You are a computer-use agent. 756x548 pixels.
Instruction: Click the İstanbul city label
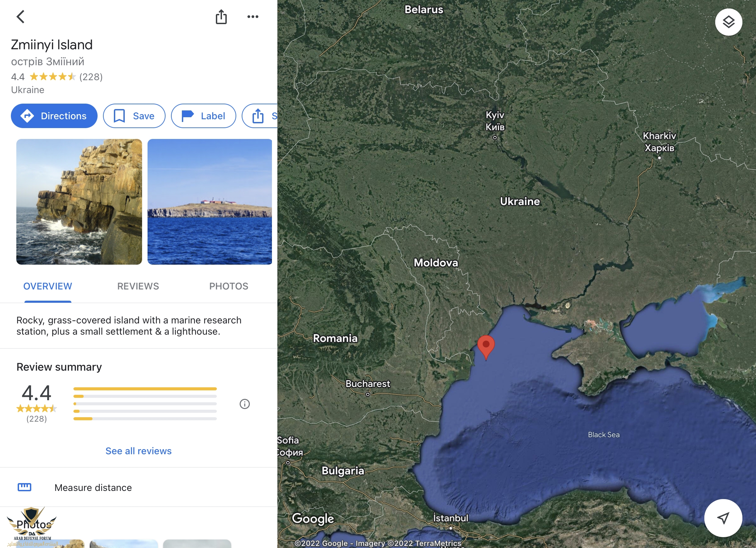click(x=451, y=518)
